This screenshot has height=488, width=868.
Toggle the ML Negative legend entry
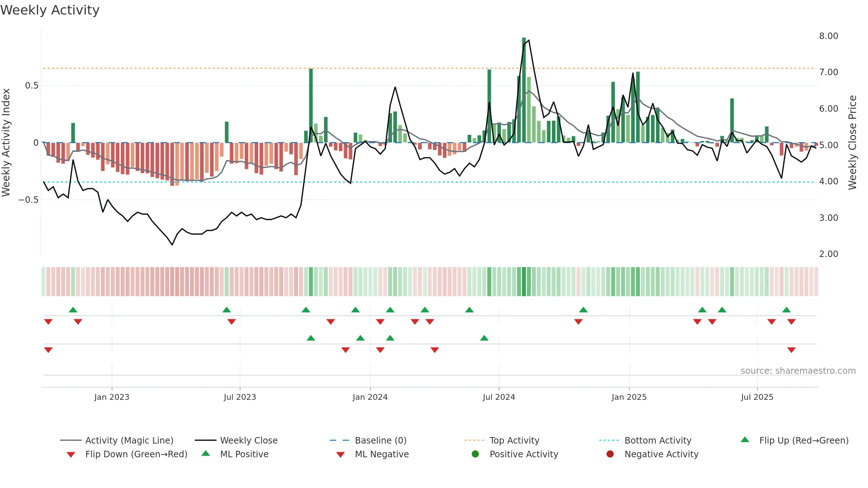[x=373, y=454]
